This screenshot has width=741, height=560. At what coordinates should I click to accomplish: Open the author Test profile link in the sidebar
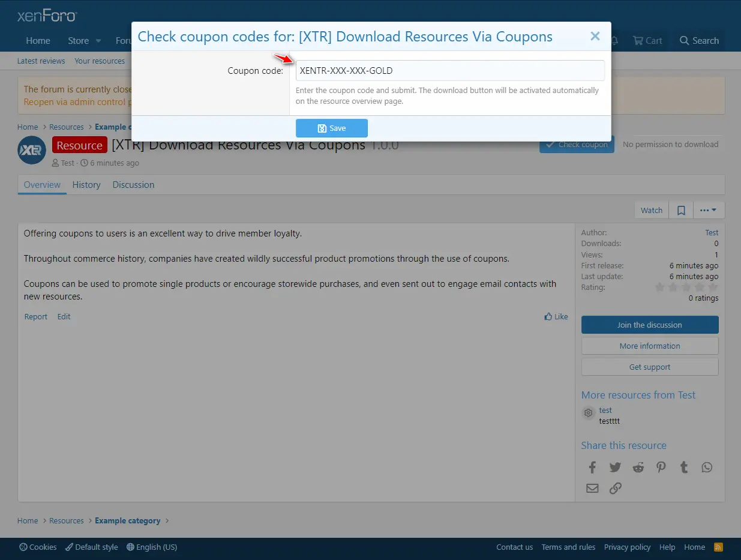(712, 232)
